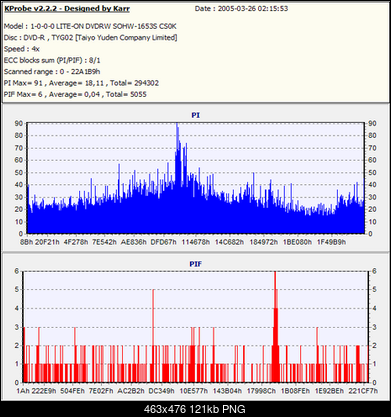
Task: Click the Disc DVD-R TYG02 line
Action: (90, 38)
